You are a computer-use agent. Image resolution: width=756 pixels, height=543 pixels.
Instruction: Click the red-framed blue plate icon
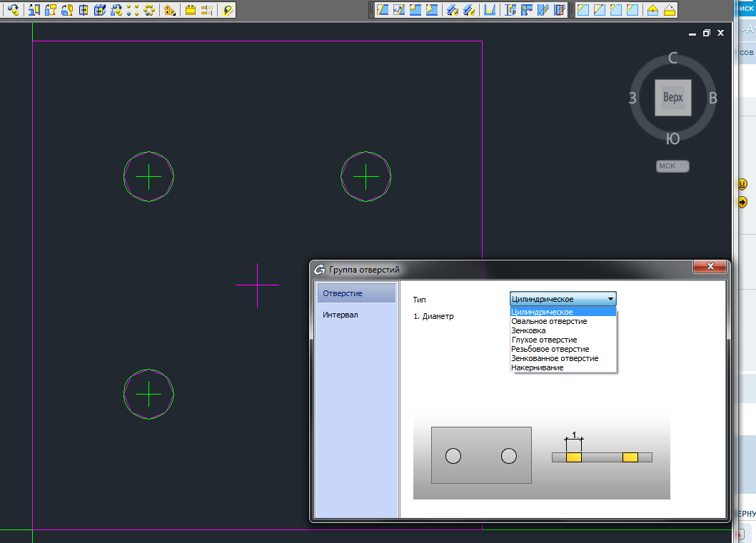[560, 10]
